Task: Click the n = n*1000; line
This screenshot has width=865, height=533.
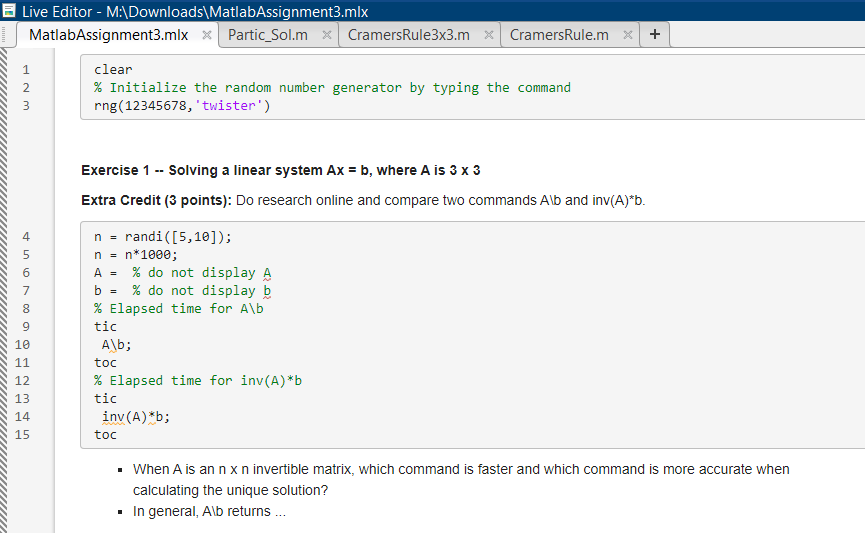Action: [x=136, y=255]
